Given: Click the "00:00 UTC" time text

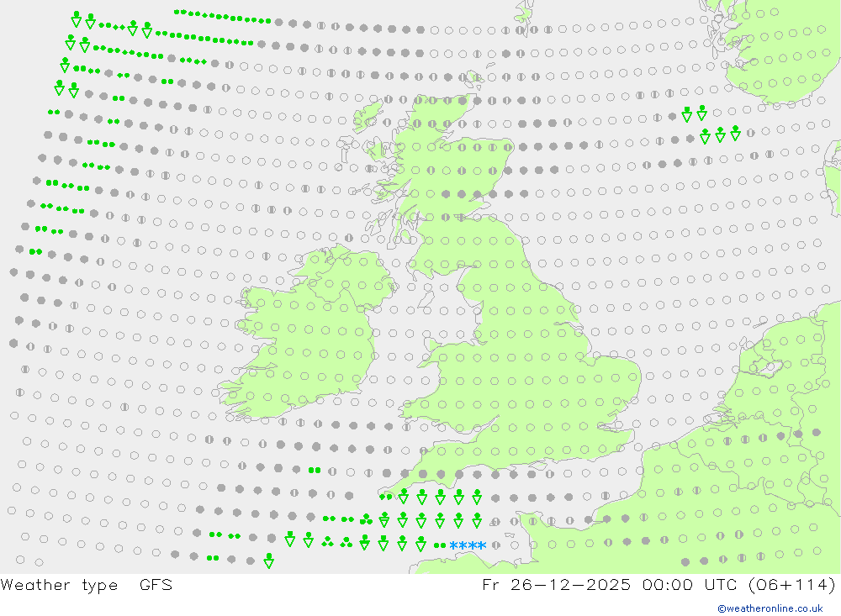Looking at the screenshot, I should 690,584.
